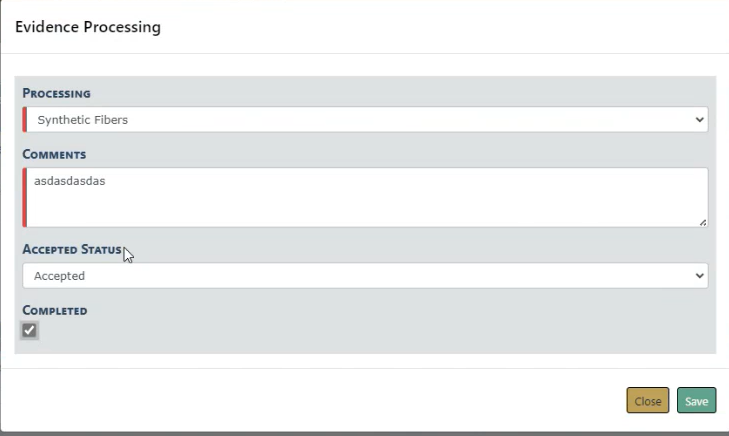Click the Accepted Status chevron arrow
The height and width of the screenshot is (436, 729).
(698, 276)
